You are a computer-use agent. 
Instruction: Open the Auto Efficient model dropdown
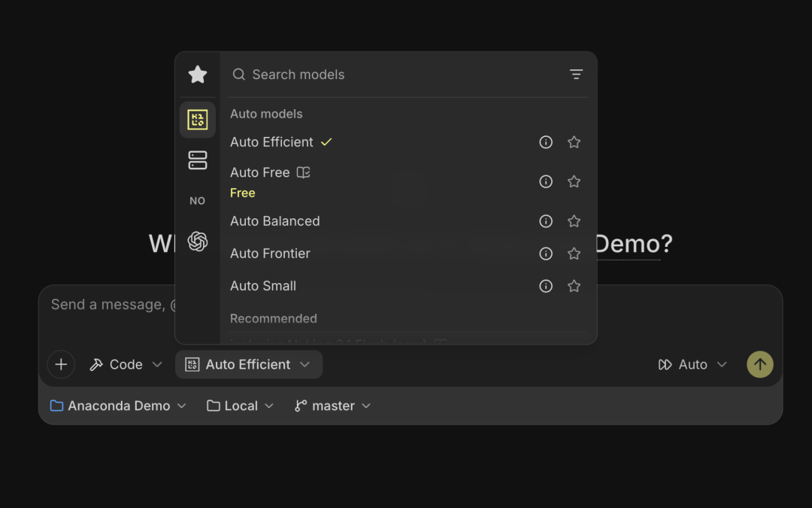click(249, 364)
